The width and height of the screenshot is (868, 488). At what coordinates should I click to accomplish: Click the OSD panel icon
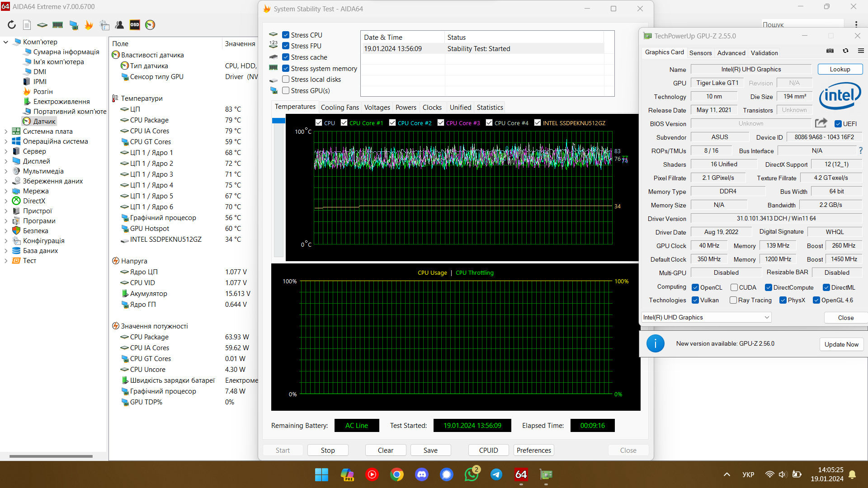coord(135,25)
